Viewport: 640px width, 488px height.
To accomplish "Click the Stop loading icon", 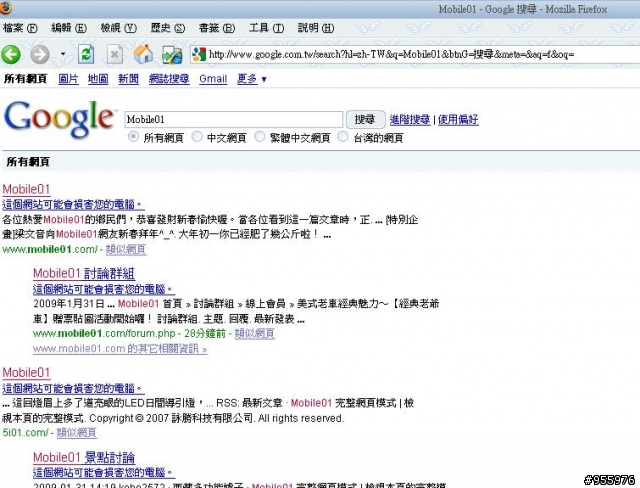I will (115, 54).
